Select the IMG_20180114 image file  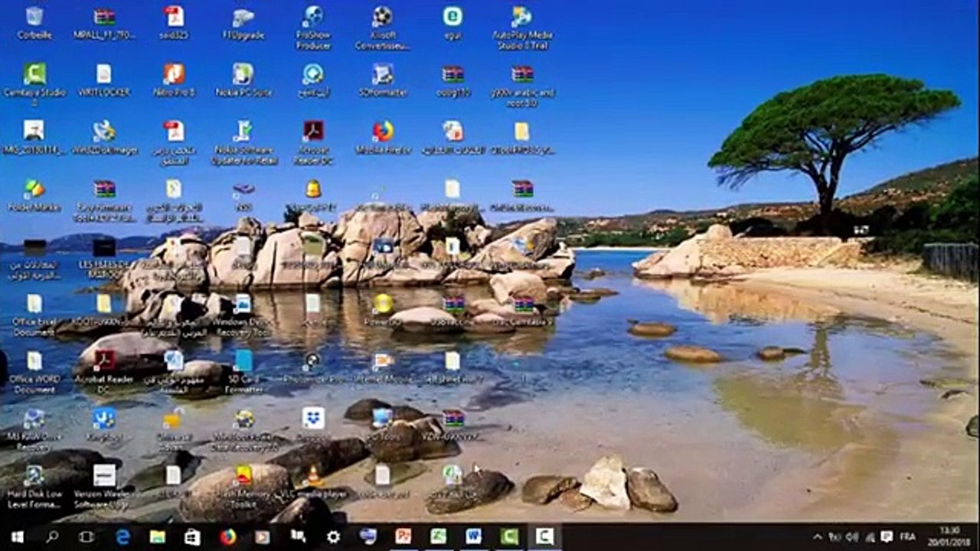tap(34, 138)
